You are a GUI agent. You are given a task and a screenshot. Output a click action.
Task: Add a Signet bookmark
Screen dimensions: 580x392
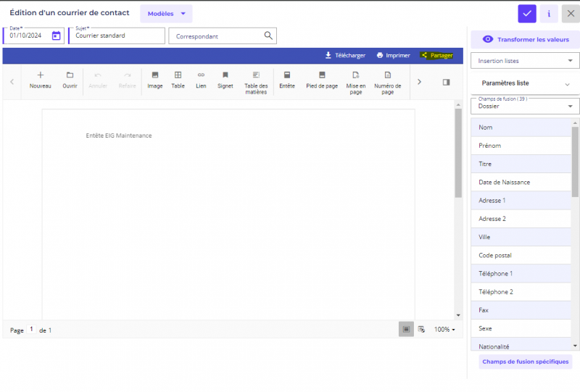tap(225, 75)
